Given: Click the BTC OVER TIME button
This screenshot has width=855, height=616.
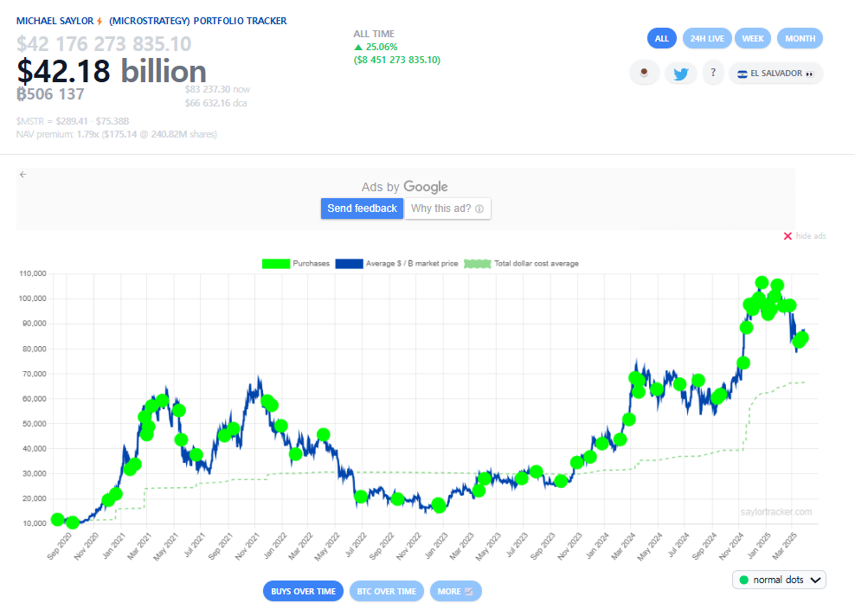Looking at the screenshot, I should 386,591.
